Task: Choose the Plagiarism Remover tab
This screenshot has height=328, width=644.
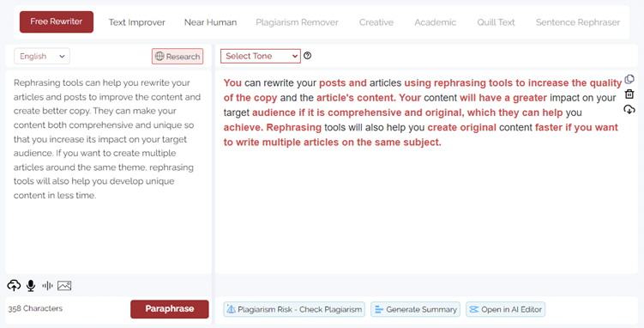Action: (297, 22)
